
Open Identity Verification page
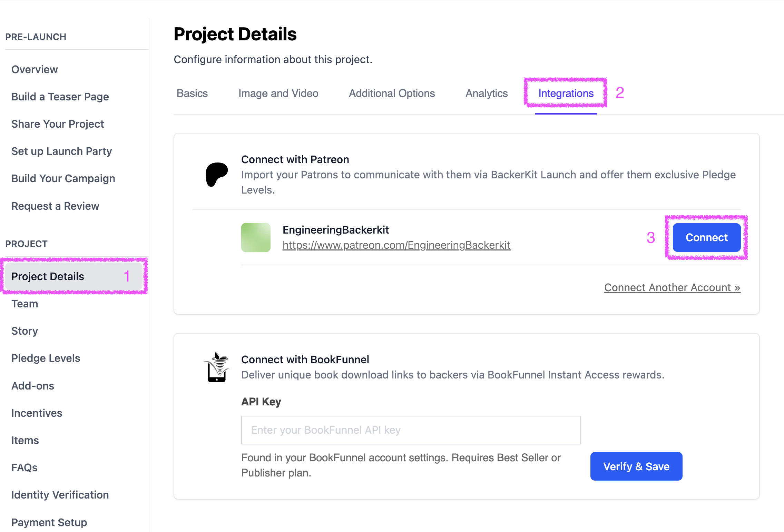[x=60, y=495]
